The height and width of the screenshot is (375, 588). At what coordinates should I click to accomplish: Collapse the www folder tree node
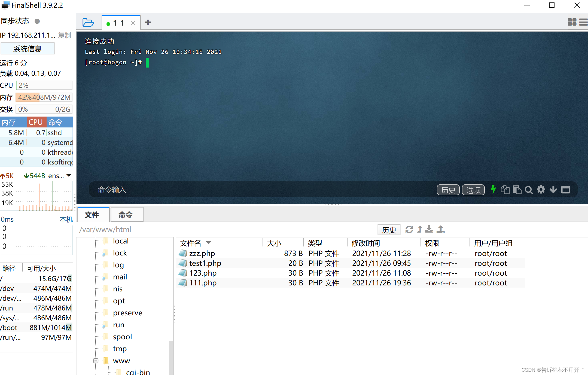click(96, 361)
